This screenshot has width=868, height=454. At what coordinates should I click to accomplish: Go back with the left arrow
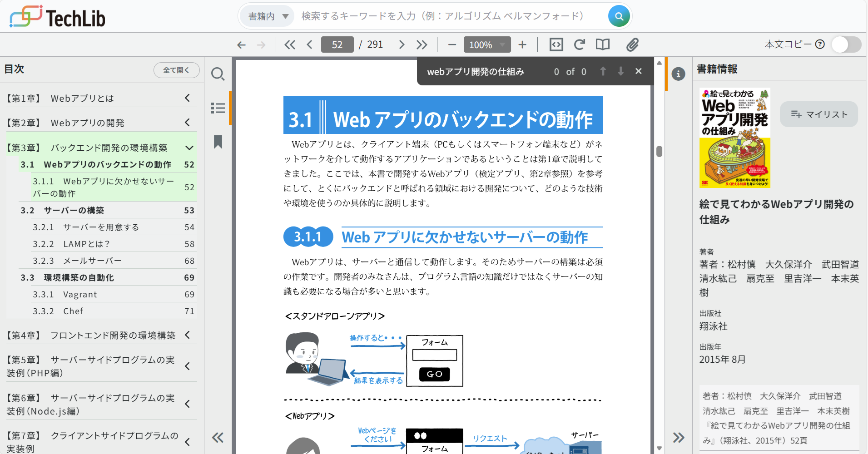click(241, 44)
